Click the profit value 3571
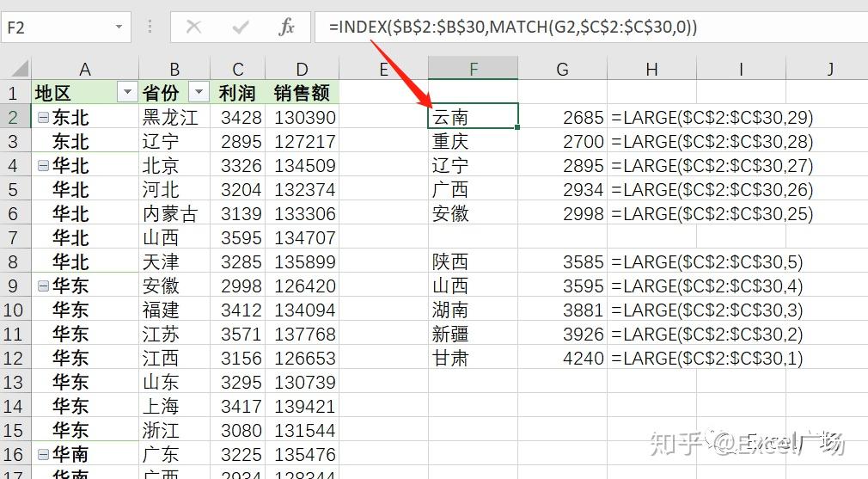 tap(241, 334)
